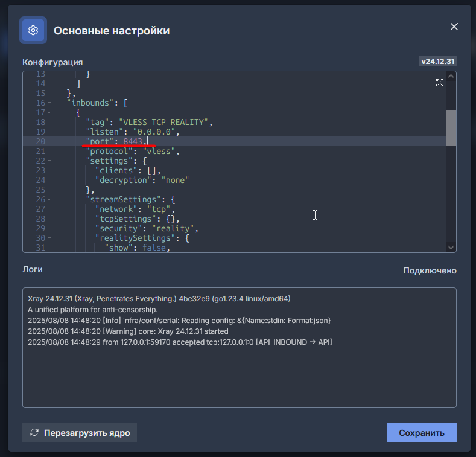Click the v24.12.31 version badge
The width and height of the screenshot is (476, 457).
click(x=437, y=62)
